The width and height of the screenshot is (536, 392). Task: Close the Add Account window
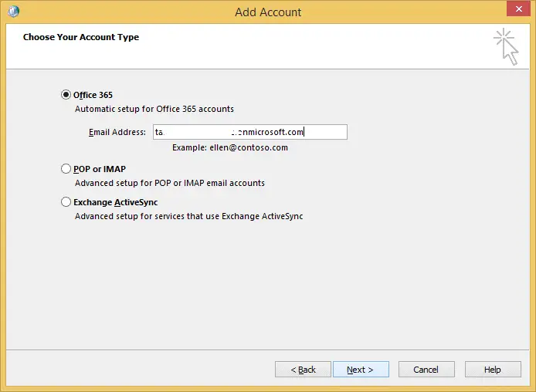(518, 9)
